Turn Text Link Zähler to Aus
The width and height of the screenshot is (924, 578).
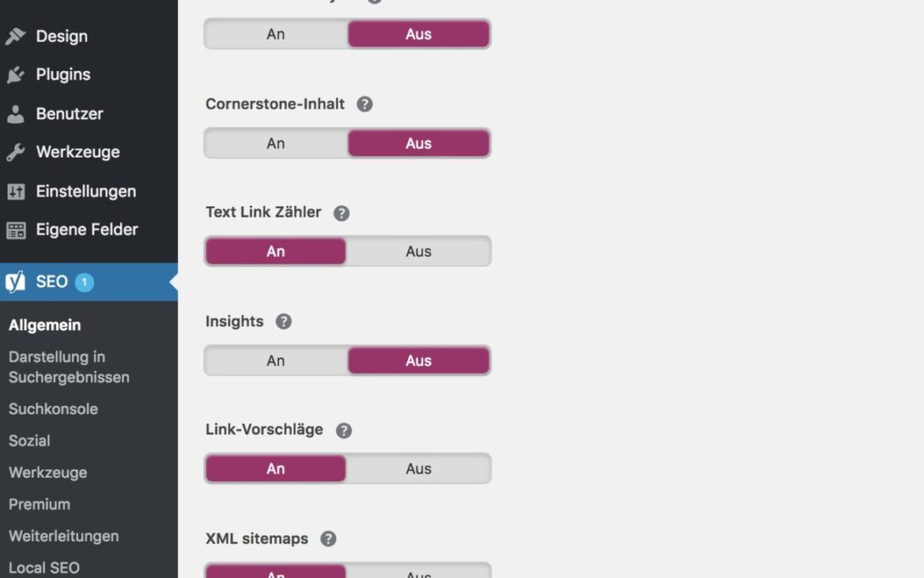click(418, 252)
